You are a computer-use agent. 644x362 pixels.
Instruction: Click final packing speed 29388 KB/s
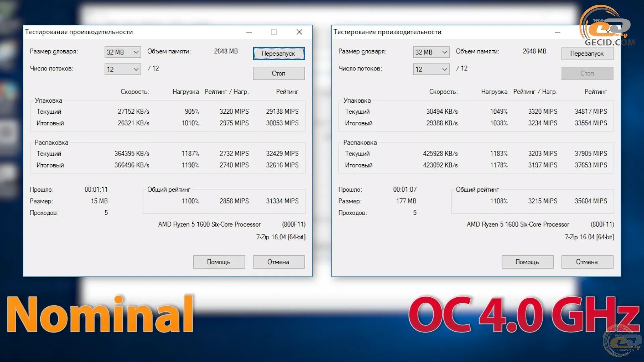442,123
